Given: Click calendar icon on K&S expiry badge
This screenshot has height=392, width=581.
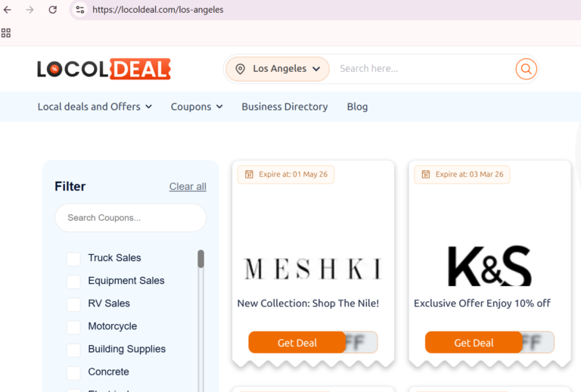Looking at the screenshot, I should [x=426, y=174].
